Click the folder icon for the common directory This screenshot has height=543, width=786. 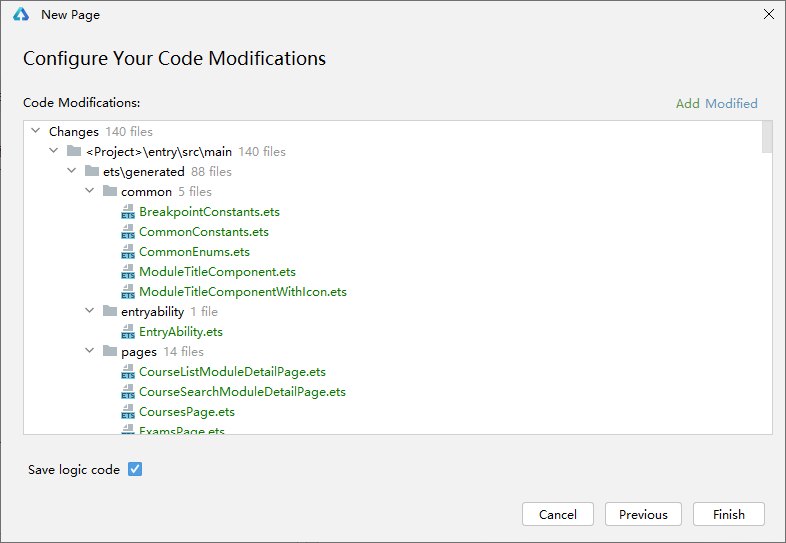point(110,192)
